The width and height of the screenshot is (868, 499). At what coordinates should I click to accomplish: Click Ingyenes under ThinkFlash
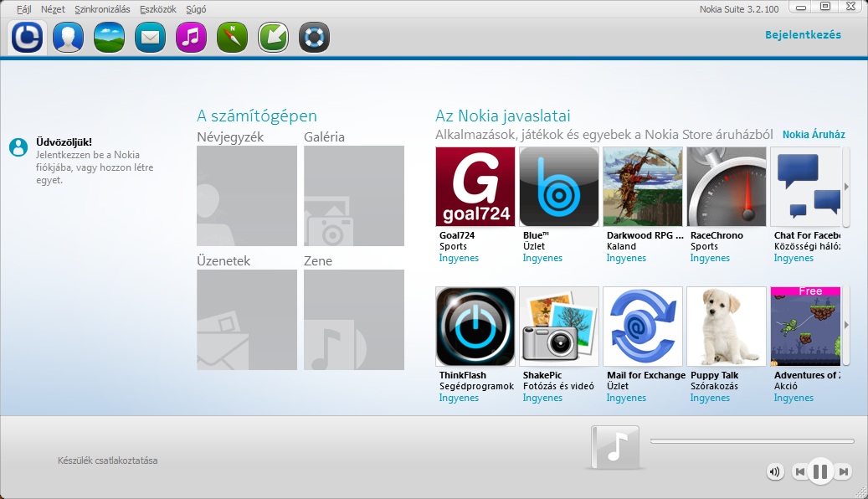point(459,398)
